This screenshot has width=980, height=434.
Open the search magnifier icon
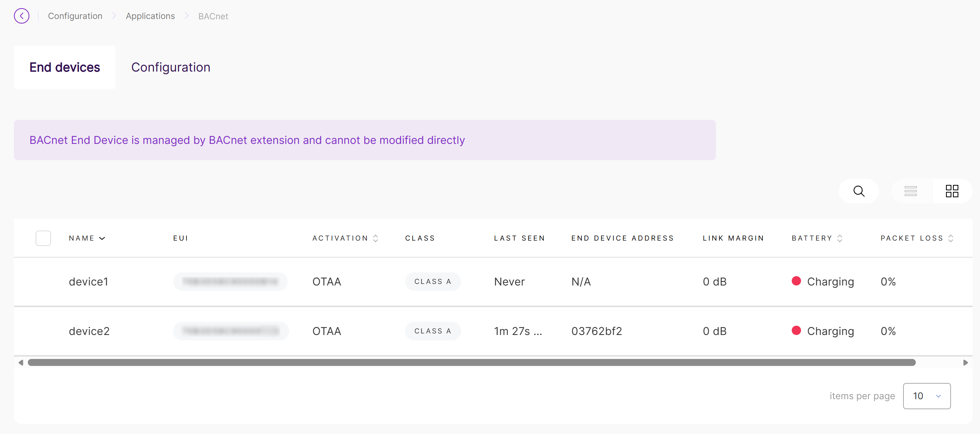(859, 191)
